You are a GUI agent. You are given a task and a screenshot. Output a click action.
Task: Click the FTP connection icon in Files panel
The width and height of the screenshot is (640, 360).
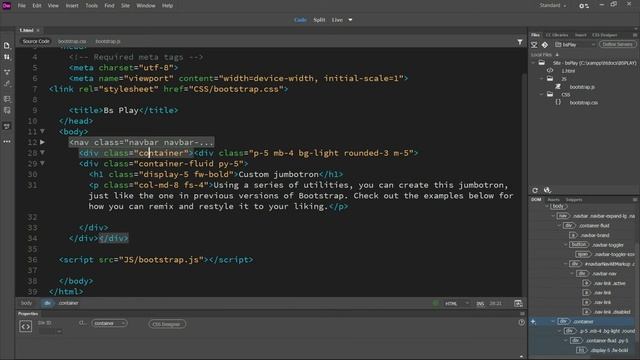point(534,45)
